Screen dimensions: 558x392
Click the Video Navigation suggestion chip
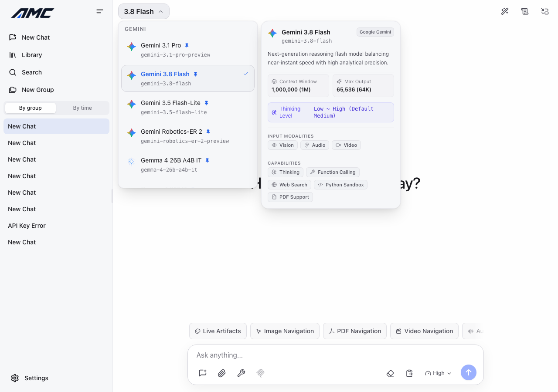click(424, 331)
